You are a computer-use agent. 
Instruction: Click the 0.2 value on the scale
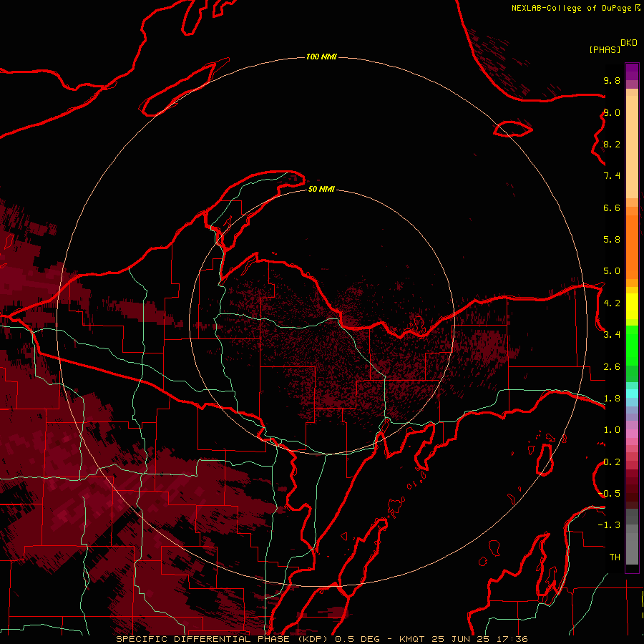612,462
